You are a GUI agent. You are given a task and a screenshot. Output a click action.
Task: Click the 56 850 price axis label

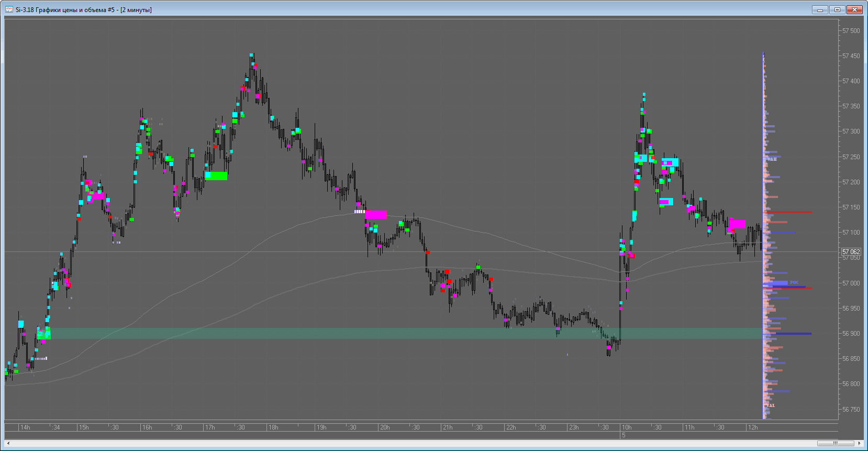851,359
